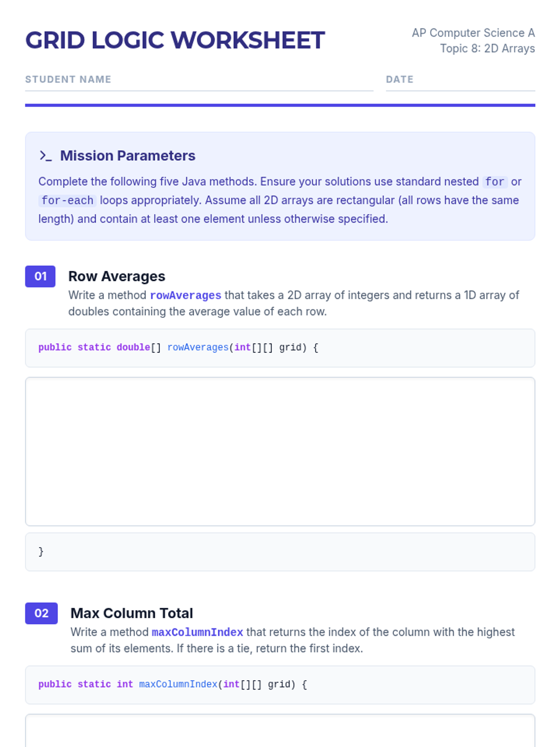Viewport: 560px width, 747px height.
Task: Click the closing brace block of question 01
Action: tap(280, 552)
